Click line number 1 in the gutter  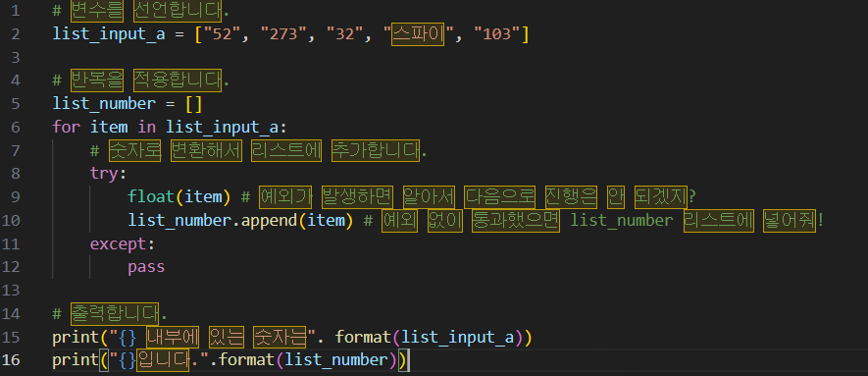[16, 11]
